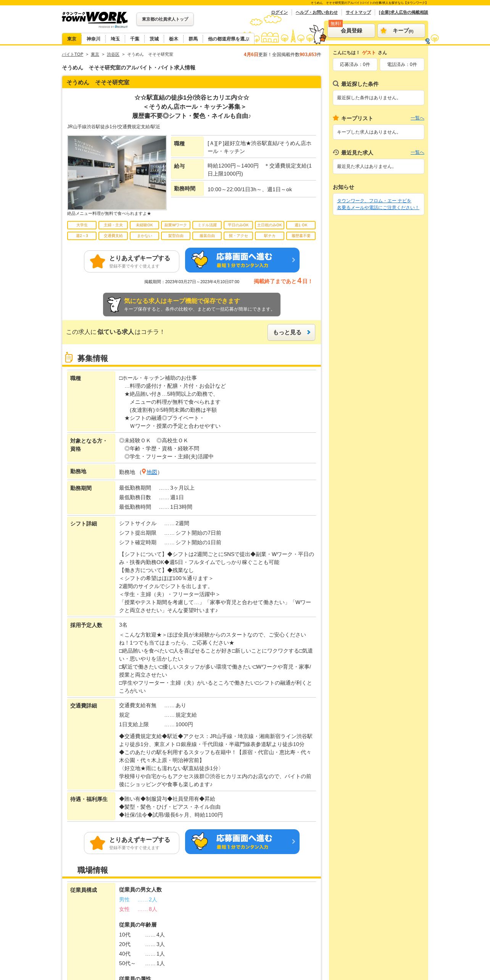490x980 pixels.
Task: Click the 服装自由 tag
Action: (207, 236)
